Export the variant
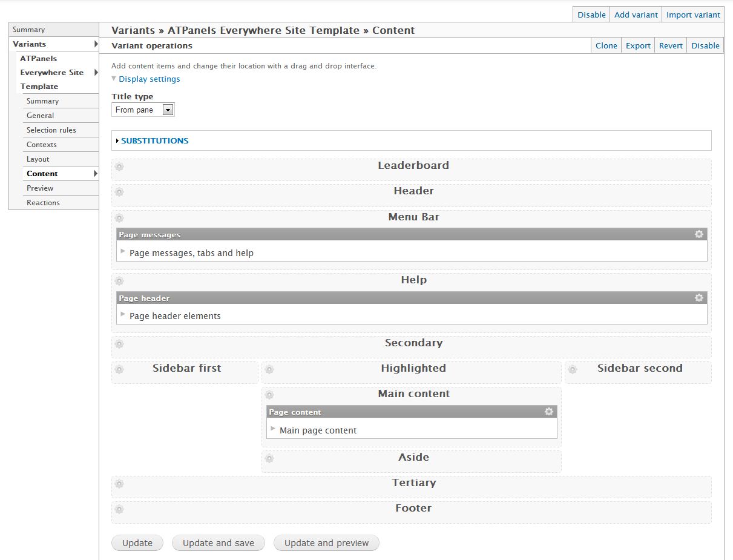Image resolution: width=733 pixels, height=560 pixels. coord(638,45)
